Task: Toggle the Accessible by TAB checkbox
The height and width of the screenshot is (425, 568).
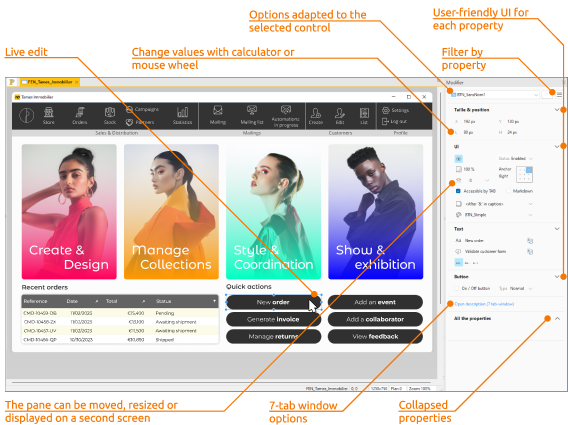Action: 458,191
